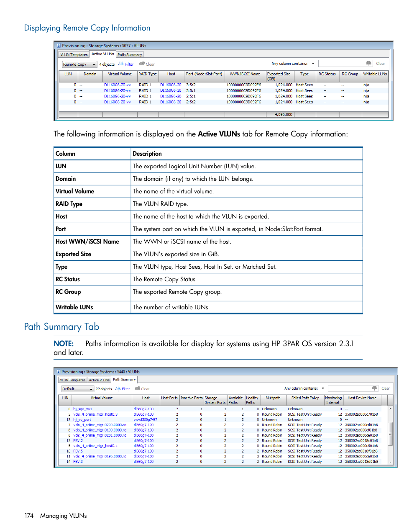The height and width of the screenshot is (532, 399).
Task: Open DL160G6-20 host link in port 2:5:1 row
Action: [171, 96]
